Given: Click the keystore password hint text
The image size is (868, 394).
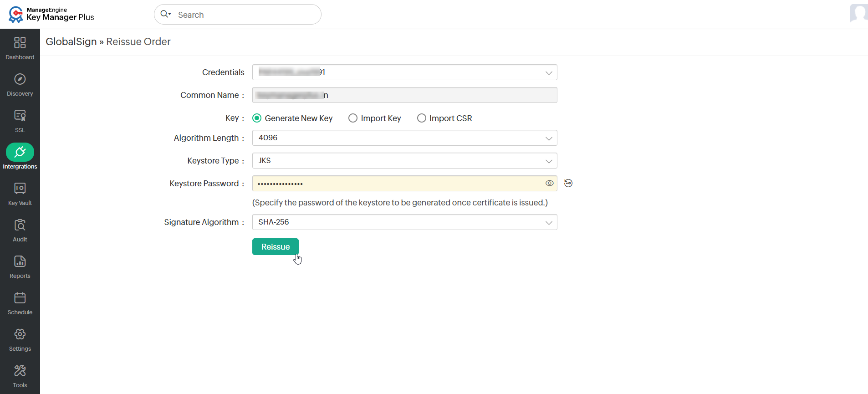Looking at the screenshot, I should [400, 203].
